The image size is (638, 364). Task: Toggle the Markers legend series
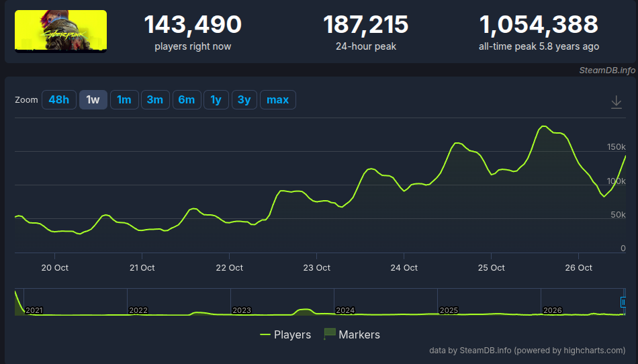(x=352, y=334)
